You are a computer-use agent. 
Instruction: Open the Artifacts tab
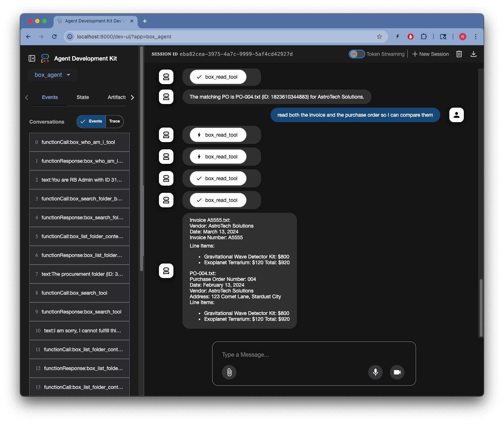(x=117, y=97)
